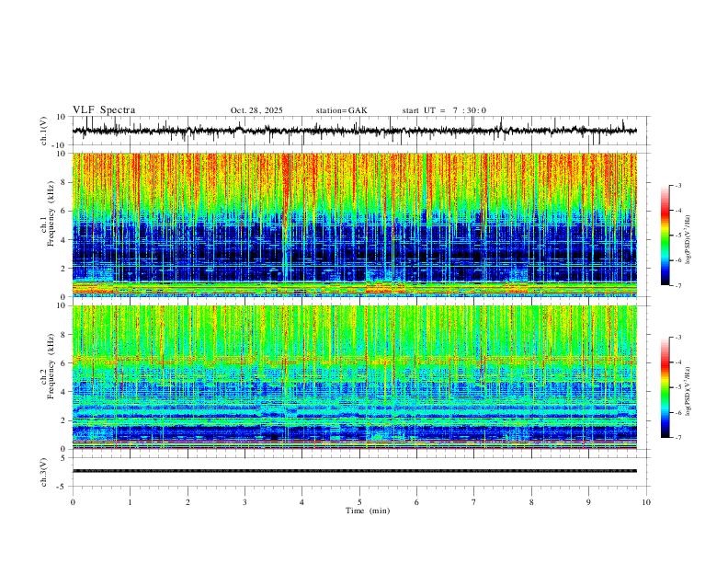Click the '8' tick on the time axis
Viewport: 728px width, 563px height.
pos(531,502)
